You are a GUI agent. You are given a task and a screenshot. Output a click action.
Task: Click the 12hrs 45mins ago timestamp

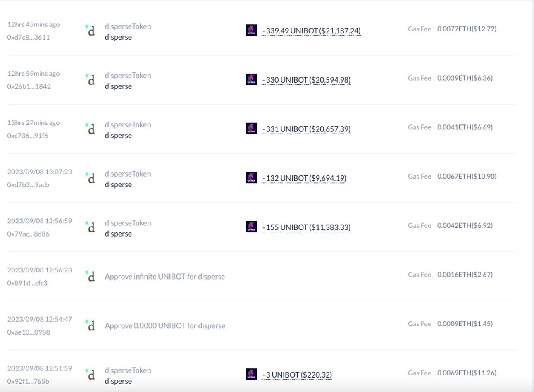tap(33, 24)
